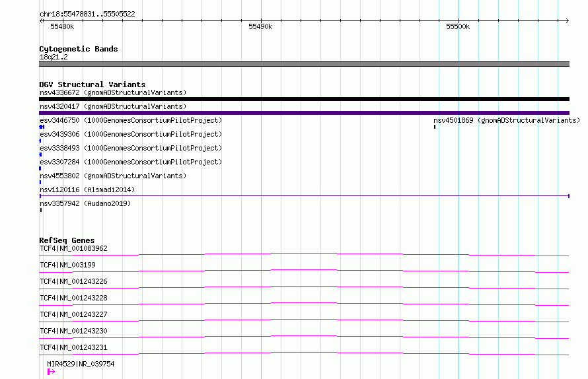
Task: Click the 18q21.2 band label
Action: (54, 57)
